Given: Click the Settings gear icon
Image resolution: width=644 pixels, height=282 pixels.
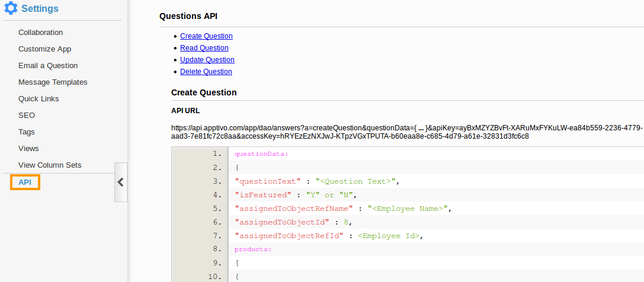Looking at the screenshot, I should (11, 8).
